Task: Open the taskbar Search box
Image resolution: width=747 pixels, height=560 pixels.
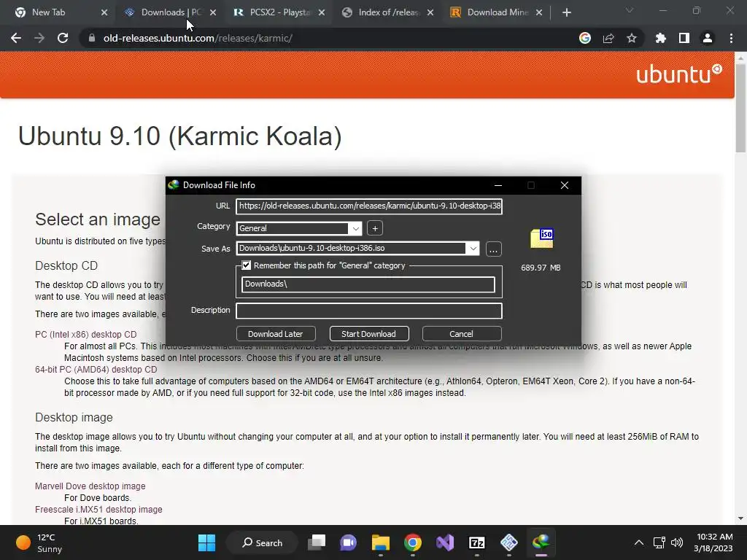Action: [x=263, y=542]
